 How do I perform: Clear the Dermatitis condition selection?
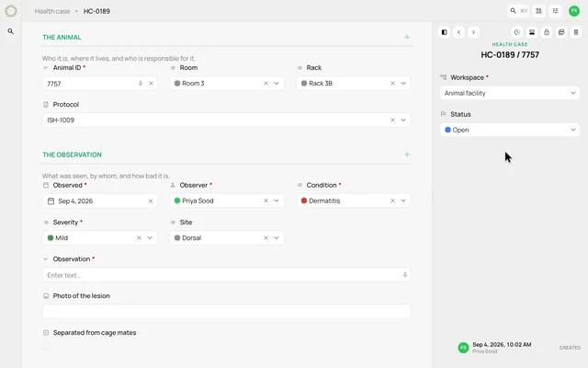[x=392, y=201]
